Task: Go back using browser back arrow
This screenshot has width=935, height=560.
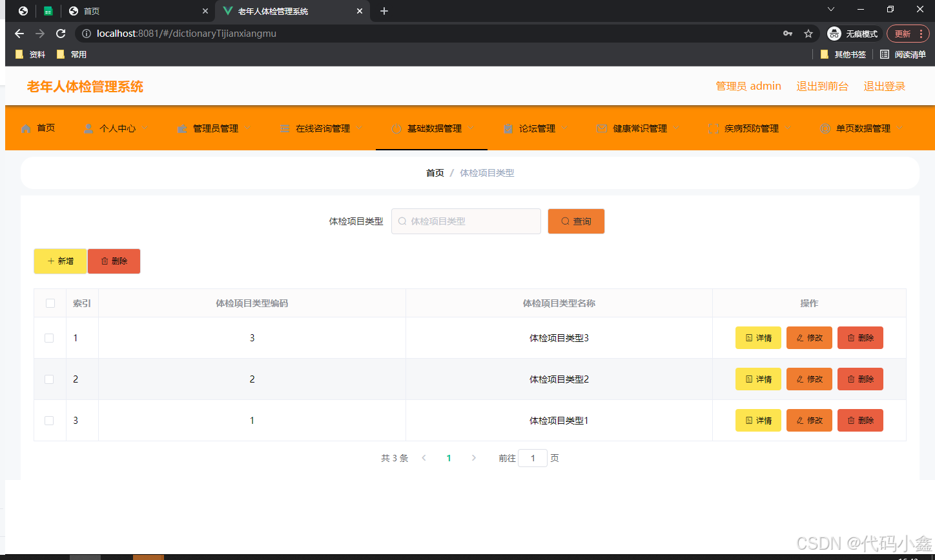Action: [19, 34]
